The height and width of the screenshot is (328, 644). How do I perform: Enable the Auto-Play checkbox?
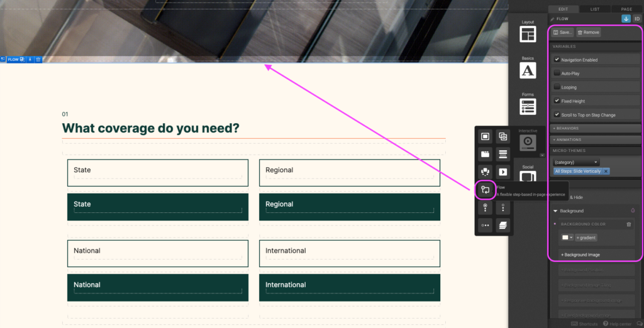[557, 74]
